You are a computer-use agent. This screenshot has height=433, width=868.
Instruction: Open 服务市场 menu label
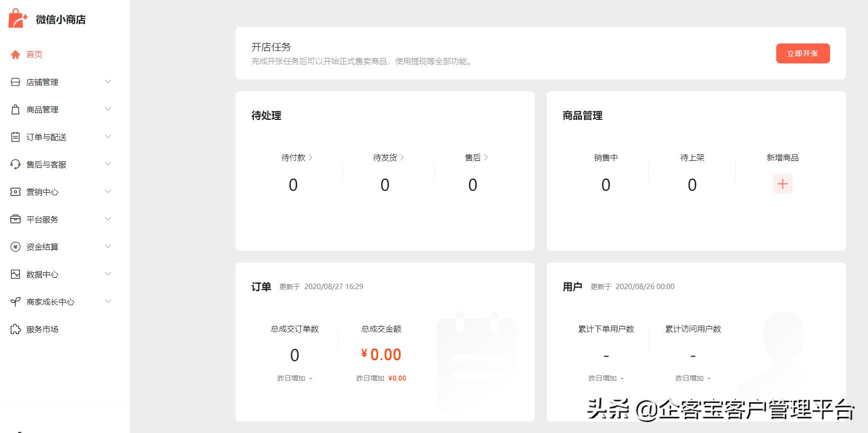tap(42, 329)
